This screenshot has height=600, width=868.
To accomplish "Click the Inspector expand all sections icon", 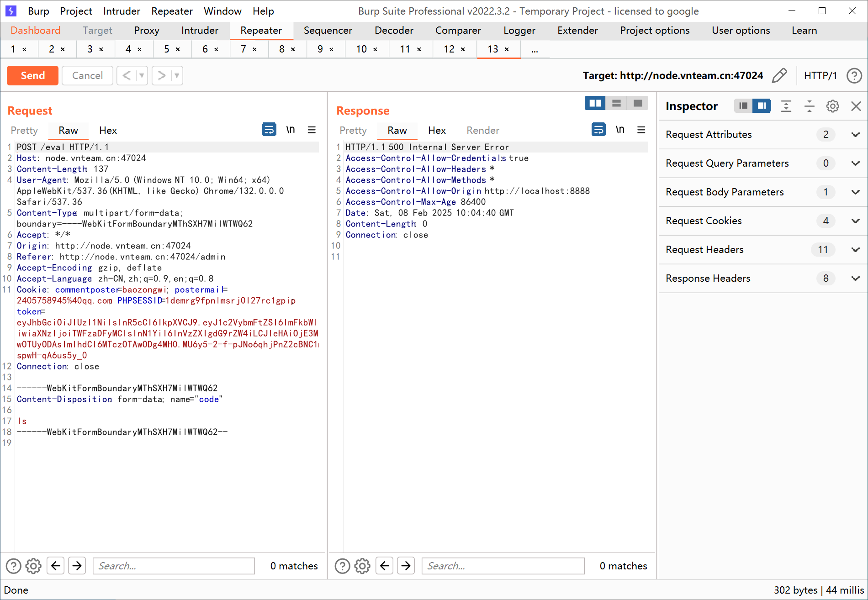I will pos(786,106).
